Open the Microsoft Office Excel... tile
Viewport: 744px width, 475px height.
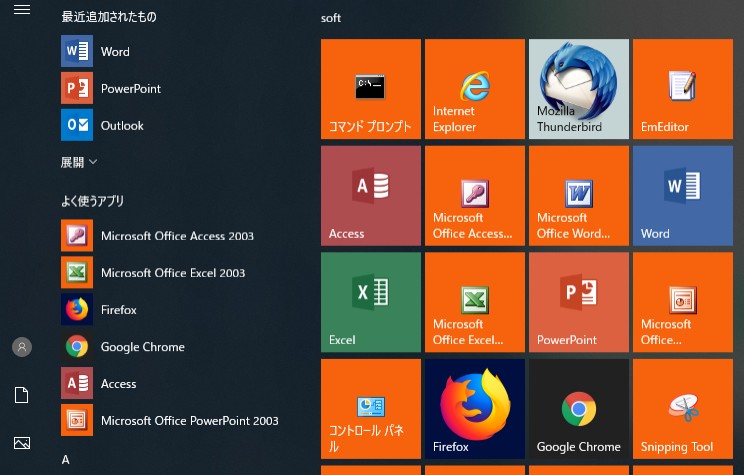474,302
